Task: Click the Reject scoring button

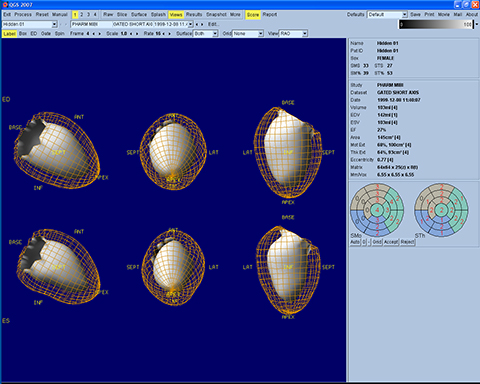Action: coord(407,242)
